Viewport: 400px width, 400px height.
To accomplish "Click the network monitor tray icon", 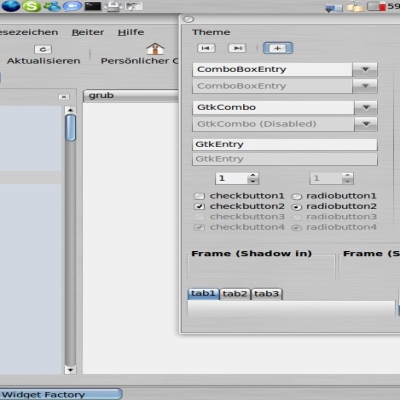I will click(x=334, y=8).
